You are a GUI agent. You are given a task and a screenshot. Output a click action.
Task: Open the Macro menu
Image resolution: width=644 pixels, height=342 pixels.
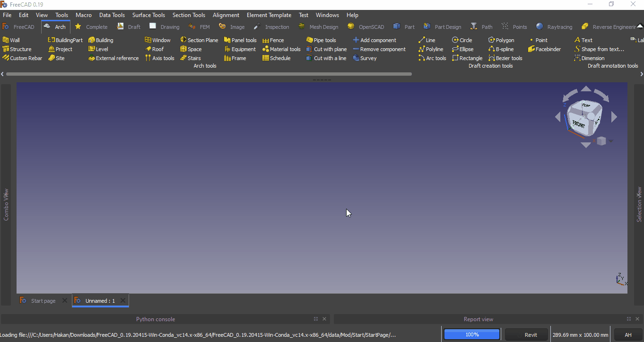tap(84, 15)
